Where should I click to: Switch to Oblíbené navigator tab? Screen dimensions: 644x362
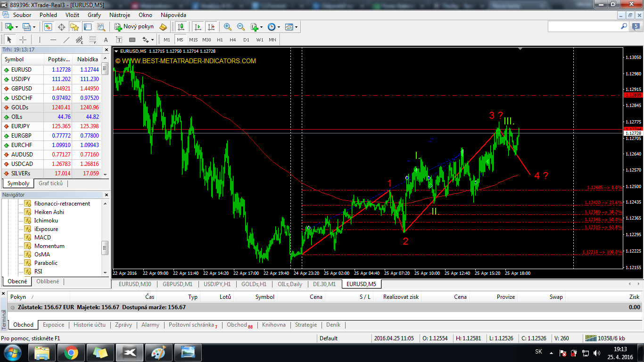tap(48, 281)
